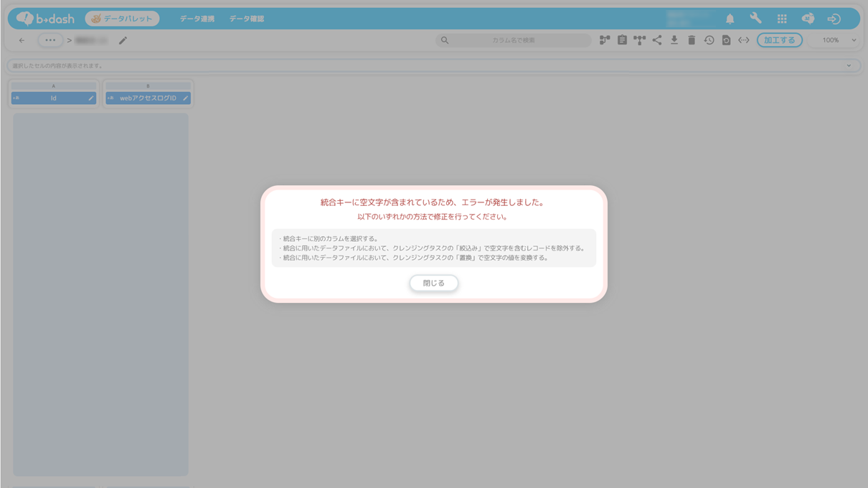Select the webアクセスログID column header
This screenshot has width=868, height=488.
pyautogui.click(x=148, y=98)
